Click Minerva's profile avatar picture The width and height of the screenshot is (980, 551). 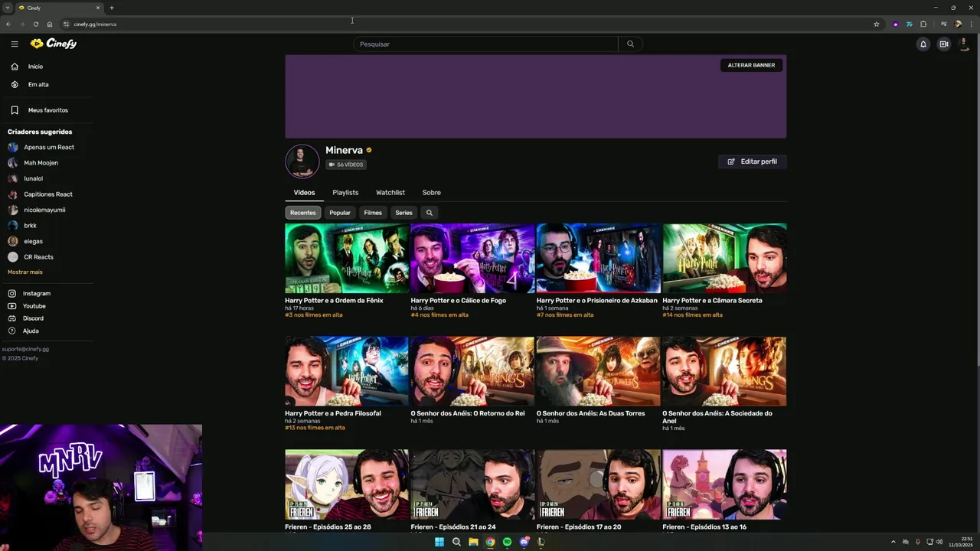coord(302,161)
